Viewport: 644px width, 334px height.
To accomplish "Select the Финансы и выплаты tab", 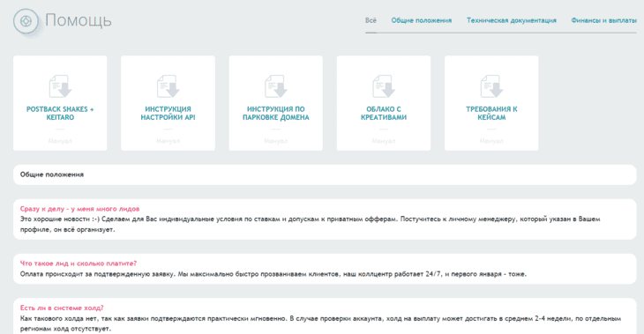I will [603, 20].
